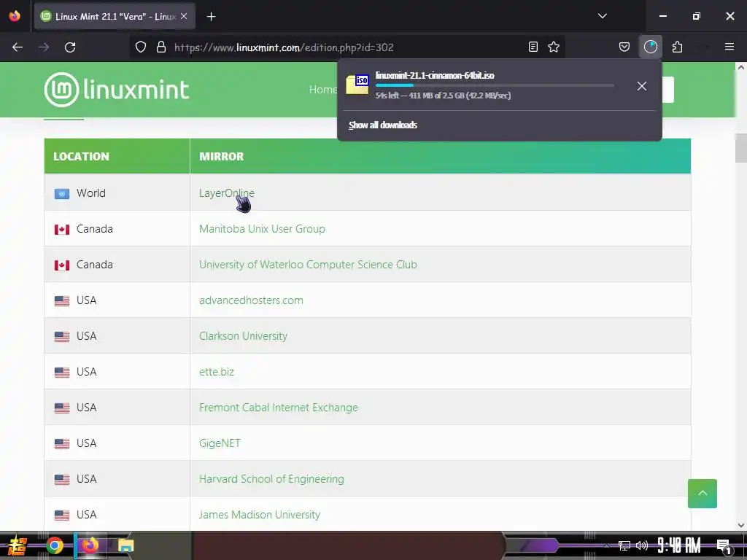
Task: Click the Firefox icon in title bar
Action: (x=15, y=16)
